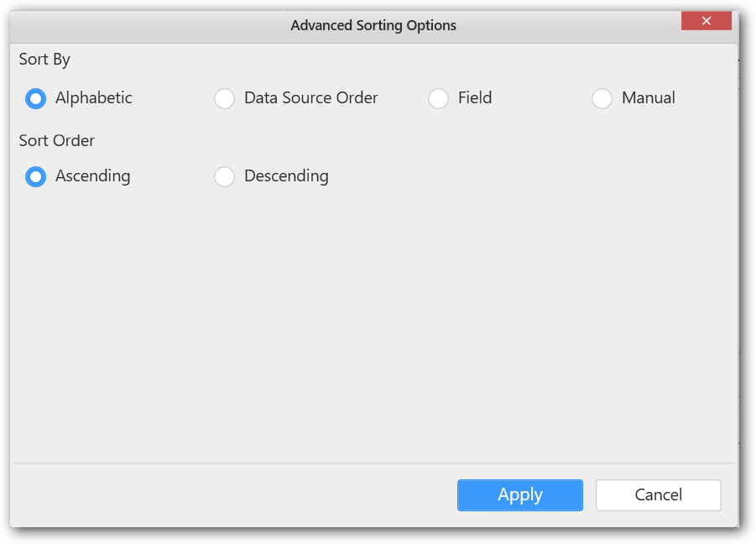Select the Field sort-by radio button

438,99
